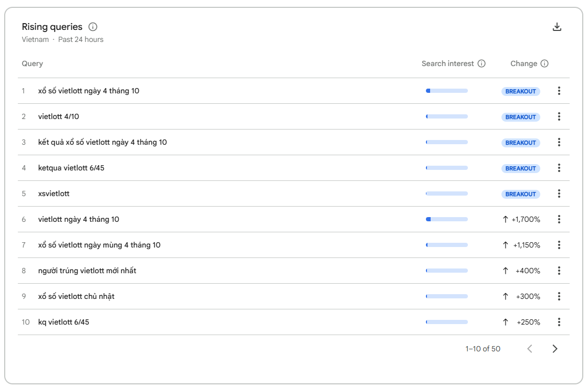Open query 'ketqua vietlott 6/45'
The image size is (588, 387).
71,168
